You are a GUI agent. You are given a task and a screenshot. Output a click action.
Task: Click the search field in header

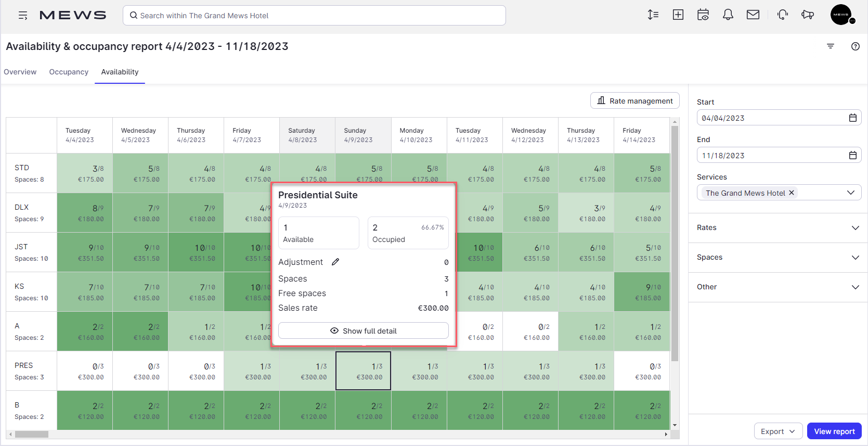[x=314, y=16]
